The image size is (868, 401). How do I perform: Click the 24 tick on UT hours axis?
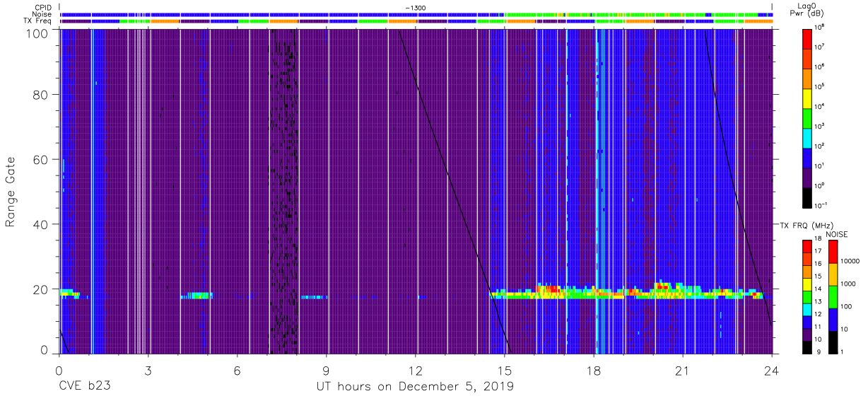pos(772,371)
